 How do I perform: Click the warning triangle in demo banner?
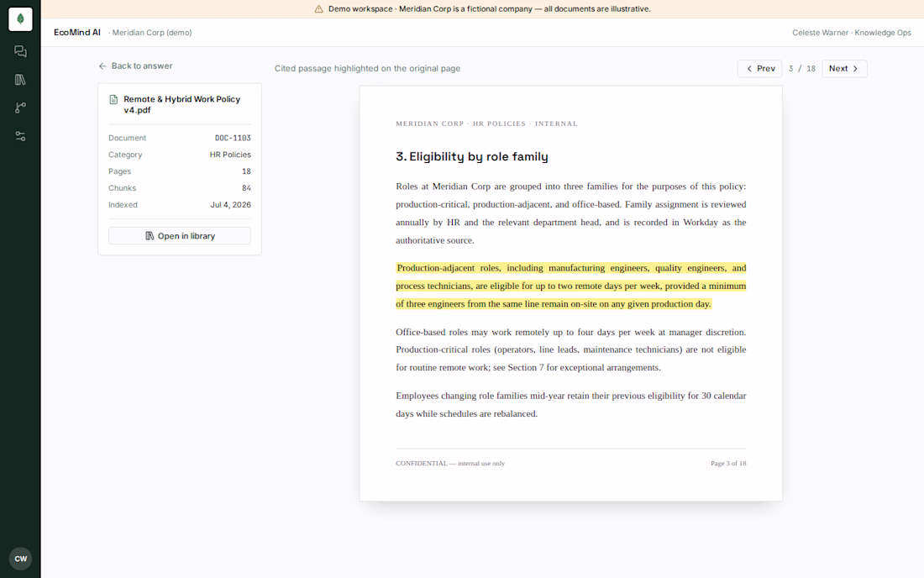(319, 9)
